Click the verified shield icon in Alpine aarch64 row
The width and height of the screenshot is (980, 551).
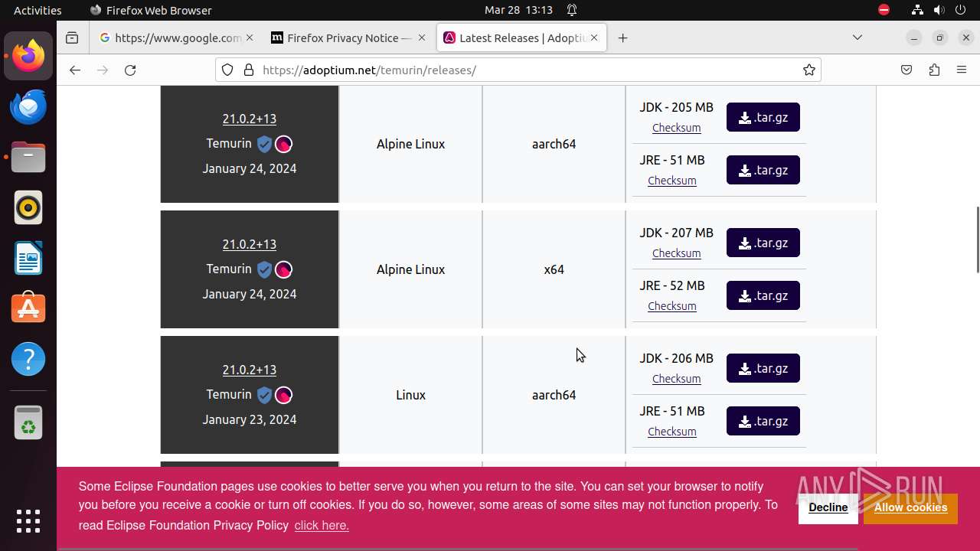(x=264, y=144)
